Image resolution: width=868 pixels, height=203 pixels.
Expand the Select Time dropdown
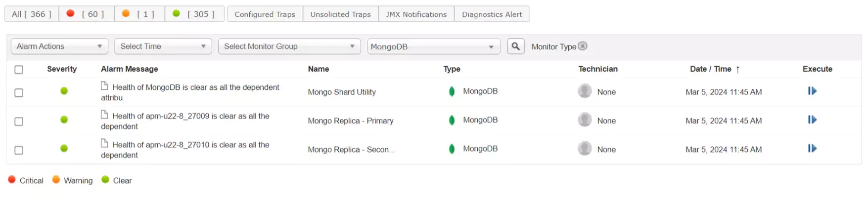[163, 46]
